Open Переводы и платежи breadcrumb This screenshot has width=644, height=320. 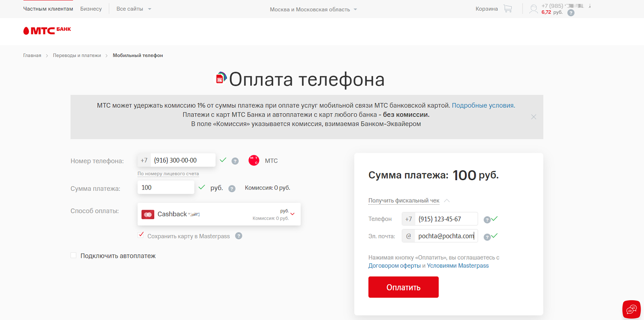coord(77,55)
